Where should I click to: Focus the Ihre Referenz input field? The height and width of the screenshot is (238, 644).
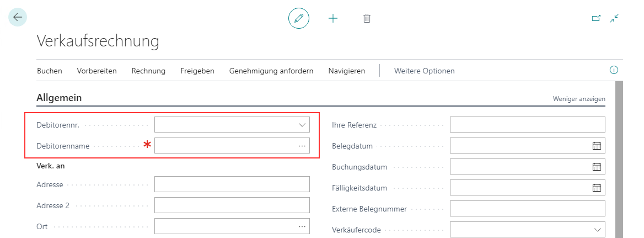[528, 125]
